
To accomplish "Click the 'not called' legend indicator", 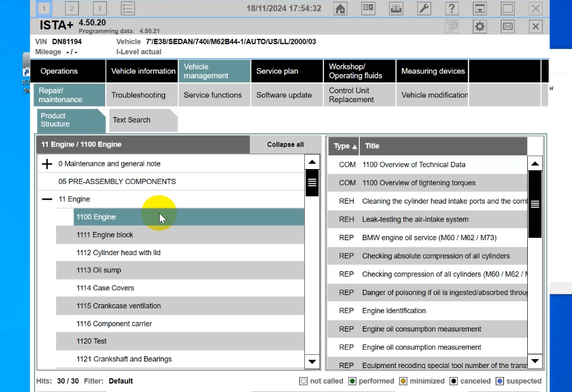I will click(303, 381).
